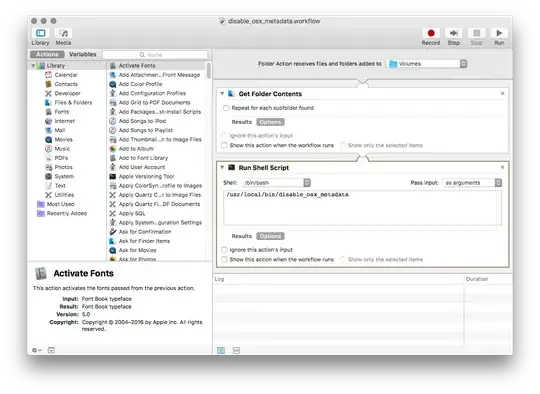Screen dimensions: 540x394
Task: Select the Add Songs to iPod action
Action: 157,121
